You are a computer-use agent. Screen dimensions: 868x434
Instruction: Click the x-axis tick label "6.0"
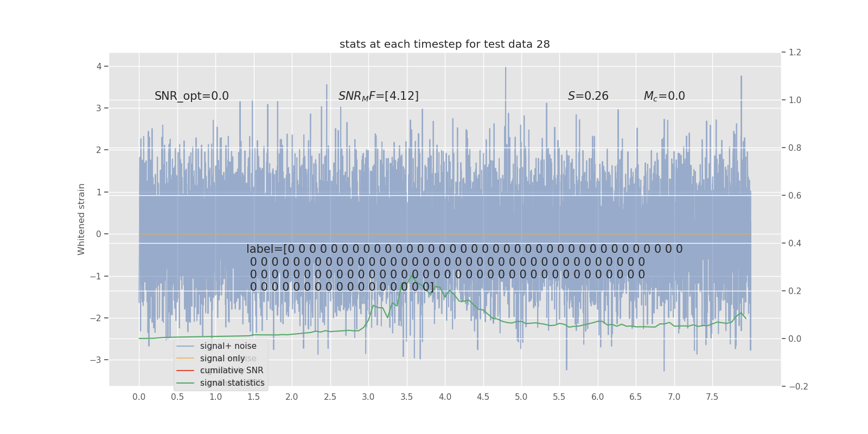tap(598, 397)
